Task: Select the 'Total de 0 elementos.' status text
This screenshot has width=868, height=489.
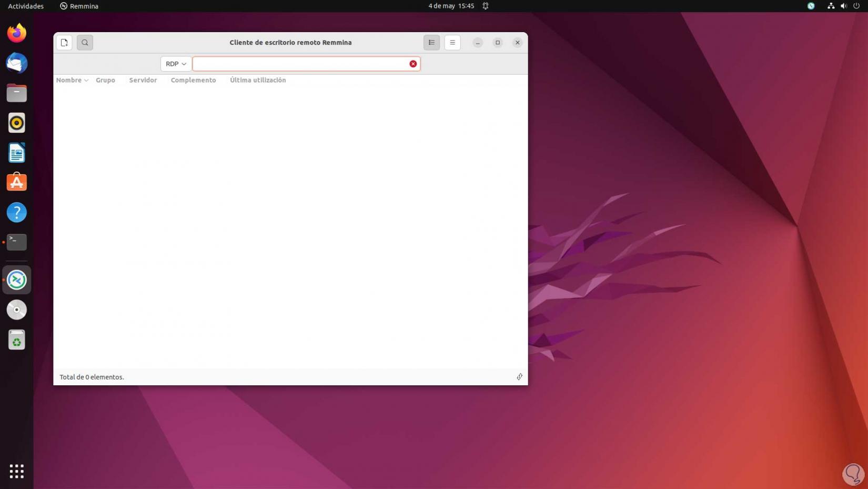Action: coord(92,377)
